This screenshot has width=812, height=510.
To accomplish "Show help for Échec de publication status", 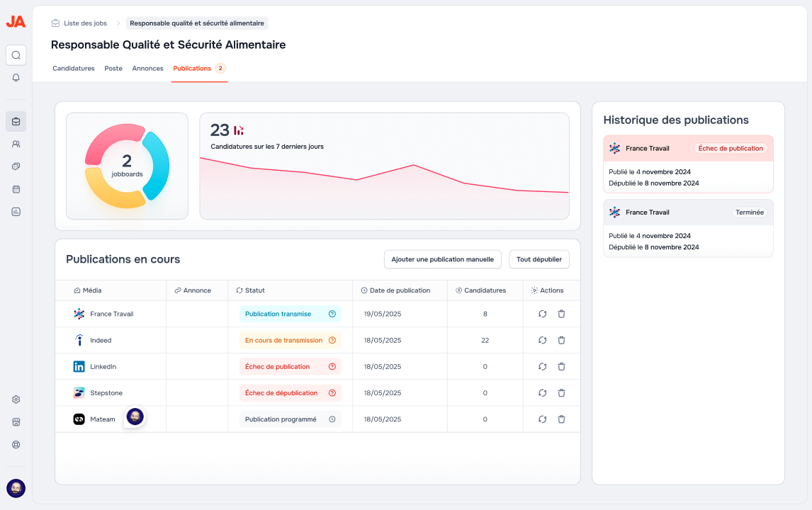I will [332, 367].
